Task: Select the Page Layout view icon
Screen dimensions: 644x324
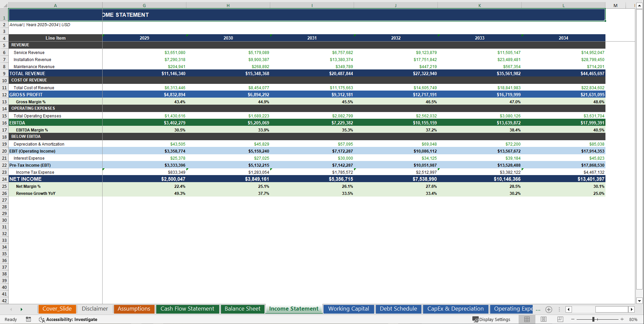Action: point(543,319)
